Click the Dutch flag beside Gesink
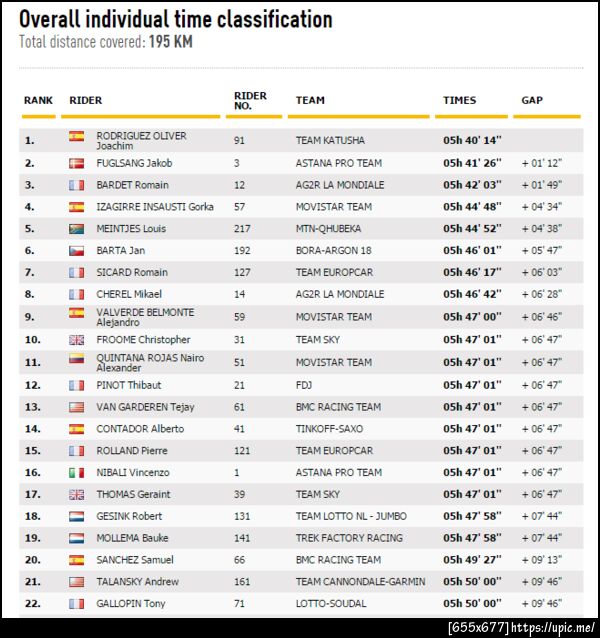The height and width of the screenshot is (638, 600). pos(76,516)
